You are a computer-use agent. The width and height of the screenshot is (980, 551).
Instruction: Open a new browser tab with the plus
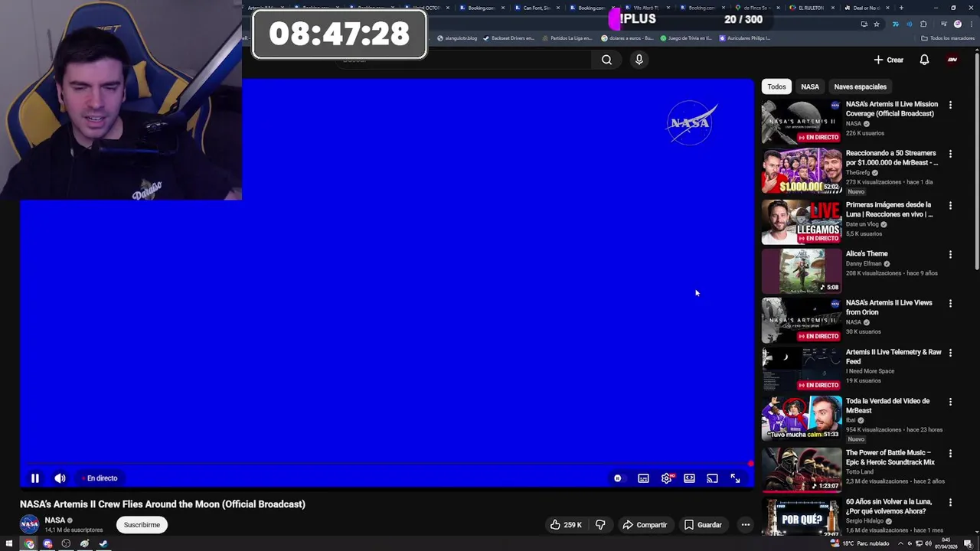[901, 8]
